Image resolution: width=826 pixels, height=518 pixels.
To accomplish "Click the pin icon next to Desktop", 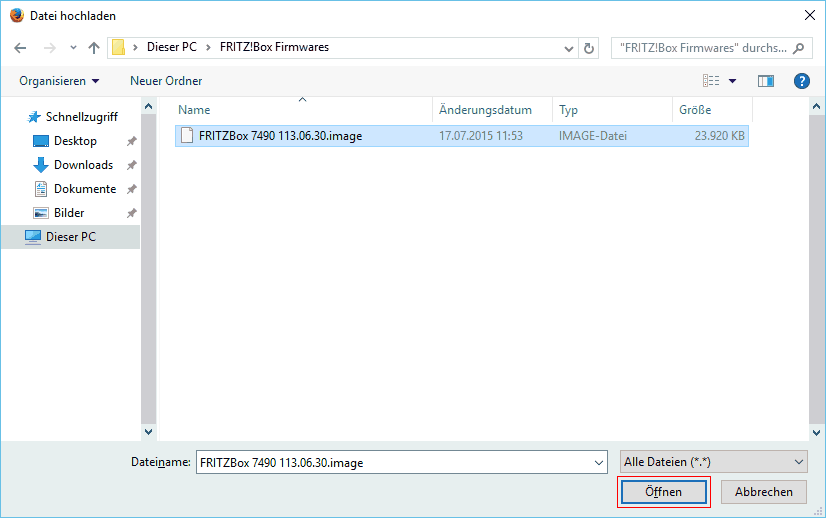I will 131,141.
